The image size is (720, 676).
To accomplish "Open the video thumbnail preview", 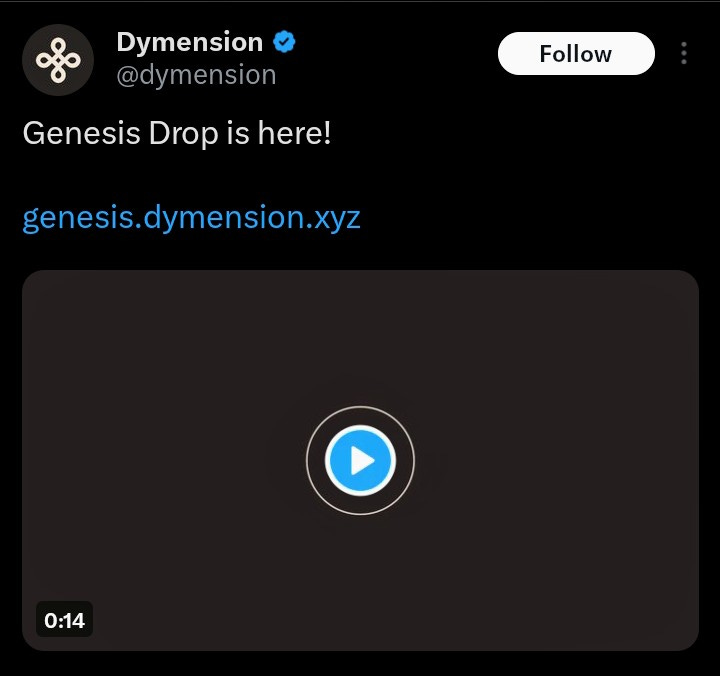I will pyautogui.click(x=360, y=460).
